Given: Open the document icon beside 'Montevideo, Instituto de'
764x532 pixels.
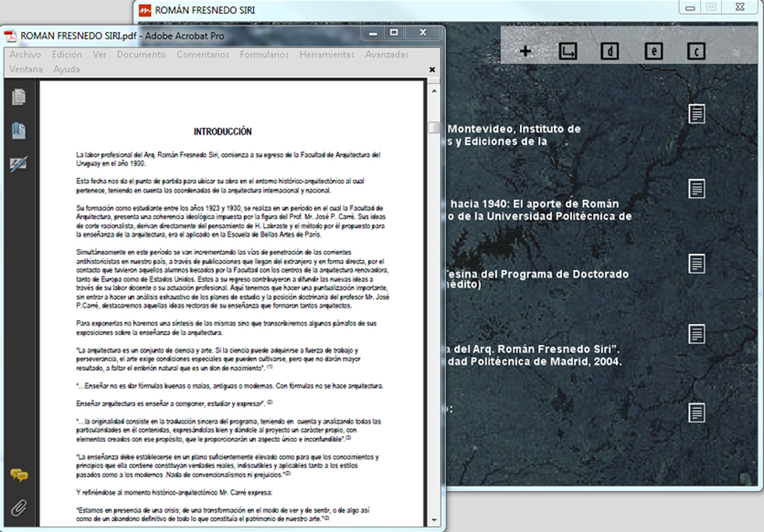Looking at the screenshot, I should (697, 114).
